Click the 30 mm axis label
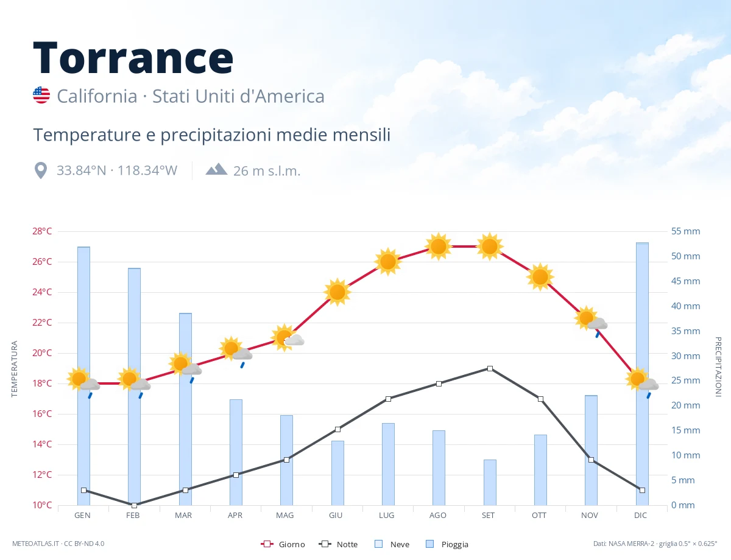731x560 pixels. click(x=686, y=356)
